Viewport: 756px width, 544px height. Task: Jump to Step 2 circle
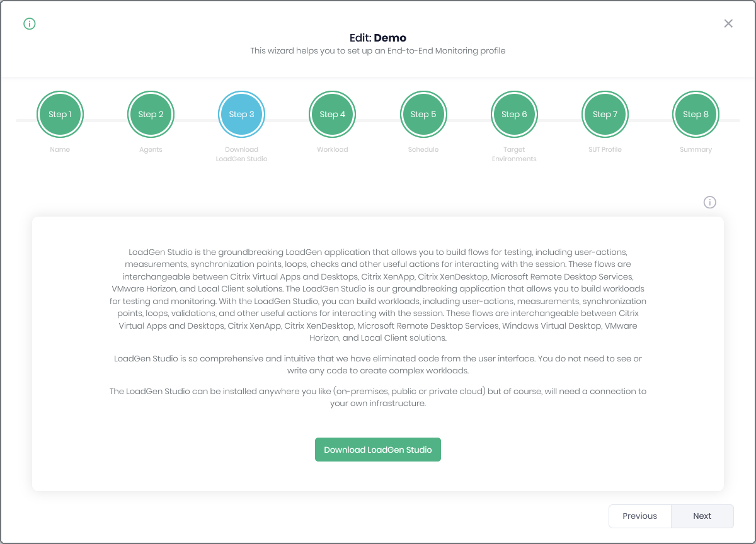point(151,115)
